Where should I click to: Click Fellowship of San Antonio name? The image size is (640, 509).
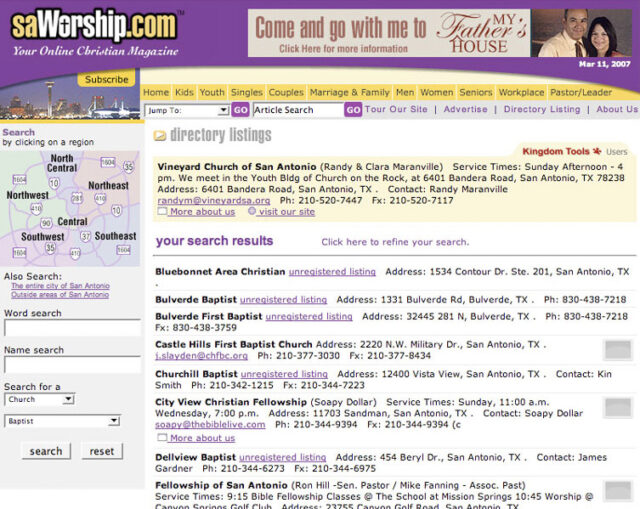point(221,485)
